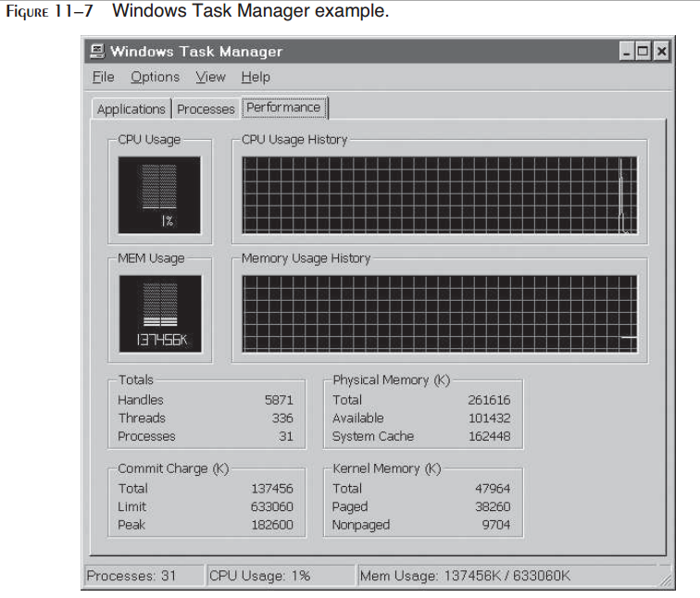This screenshot has width=700, height=598.
Task: Click Physical Memory Available value 101432
Action: pos(490,418)
